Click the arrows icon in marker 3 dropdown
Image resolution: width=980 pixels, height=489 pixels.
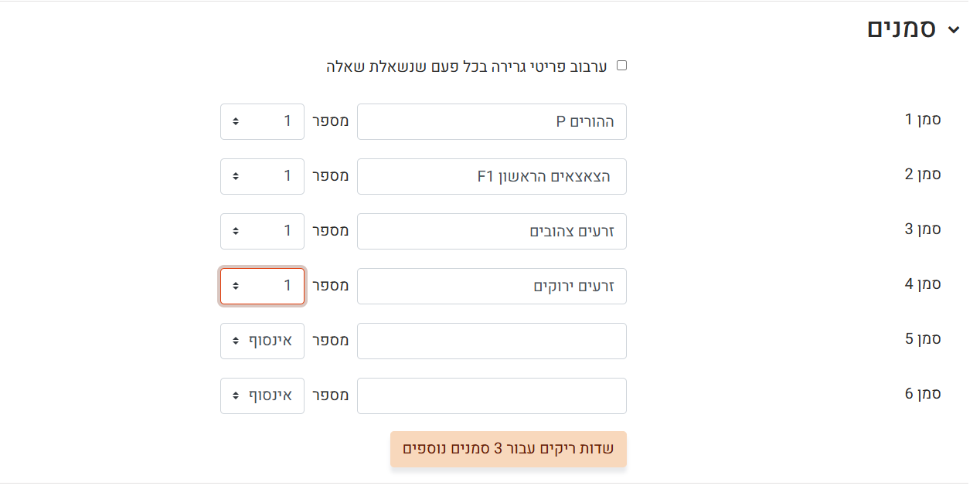236,232
